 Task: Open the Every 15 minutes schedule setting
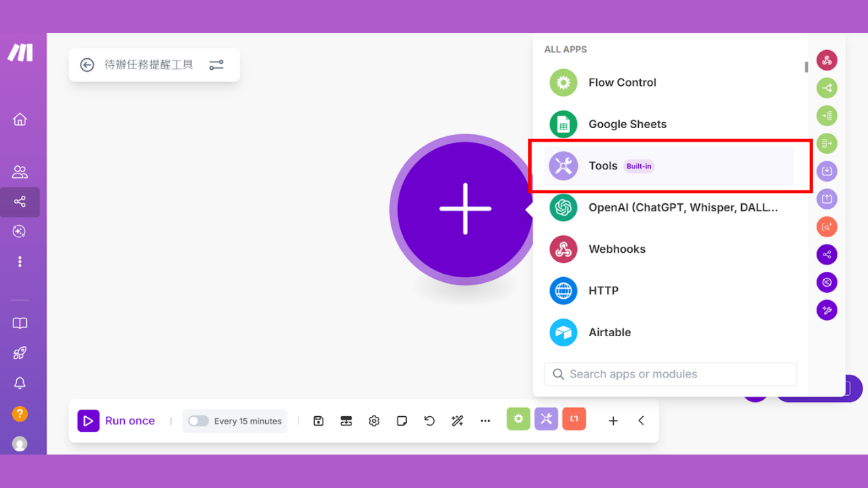point(248,421)
